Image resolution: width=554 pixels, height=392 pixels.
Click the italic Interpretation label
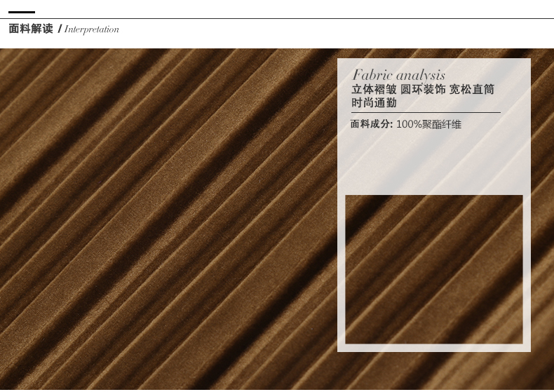tap(92, 29)
